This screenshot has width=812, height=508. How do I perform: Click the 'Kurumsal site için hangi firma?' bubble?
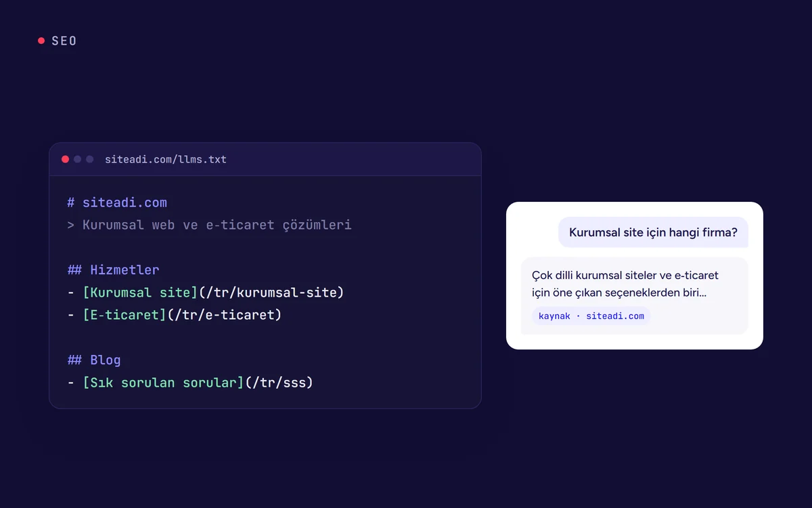(653, 232)
